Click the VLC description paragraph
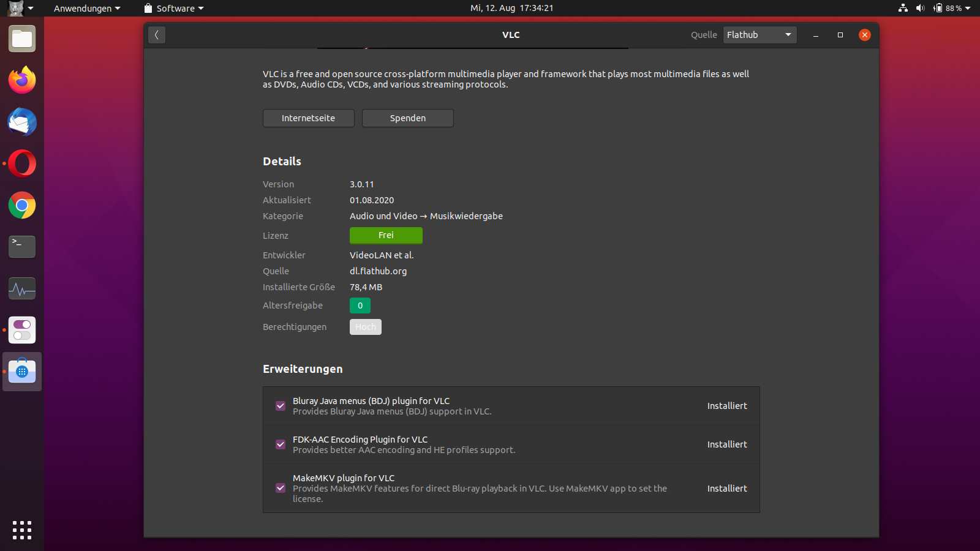 coord(506,79)
